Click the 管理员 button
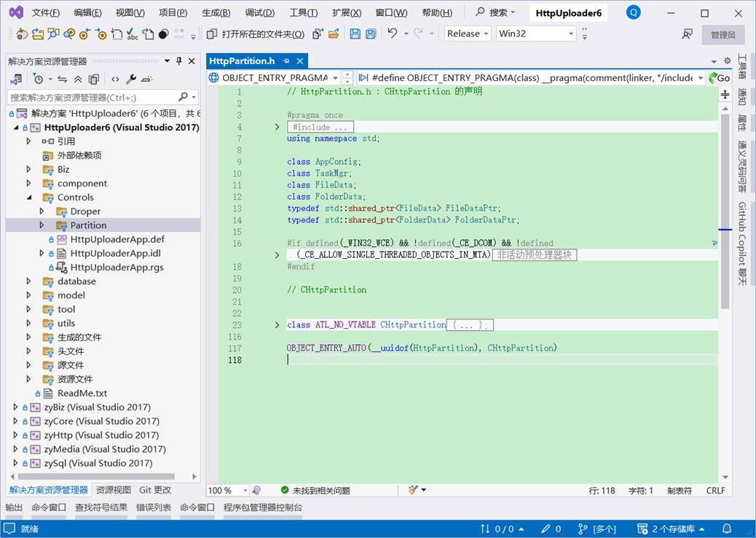756x538 pixels. click(x=722, y=34)
